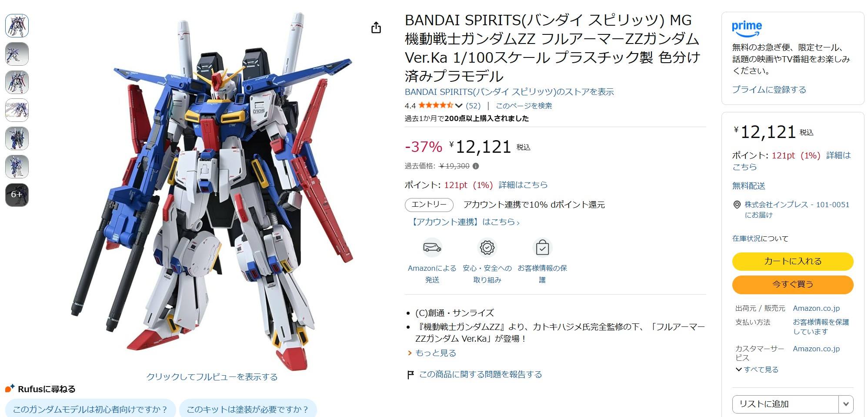Click カートに入れる button
Screen dimensions: 868x417
(x=793, y=261)
